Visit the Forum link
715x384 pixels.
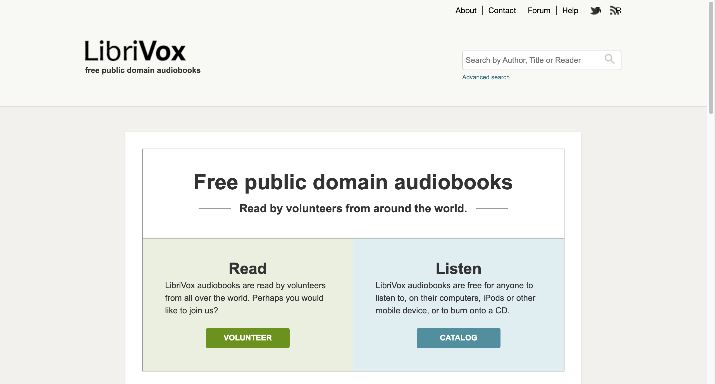(539, 10)
